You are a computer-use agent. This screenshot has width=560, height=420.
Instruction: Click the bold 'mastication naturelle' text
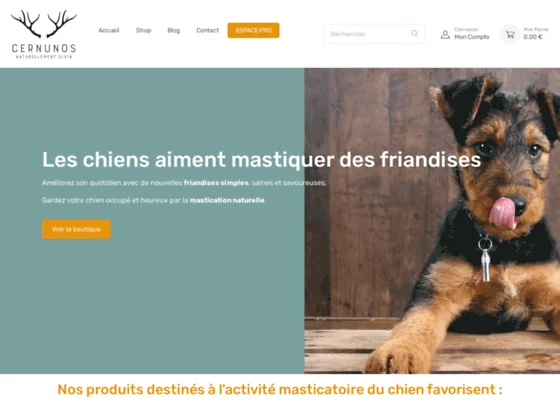point(227,200)
